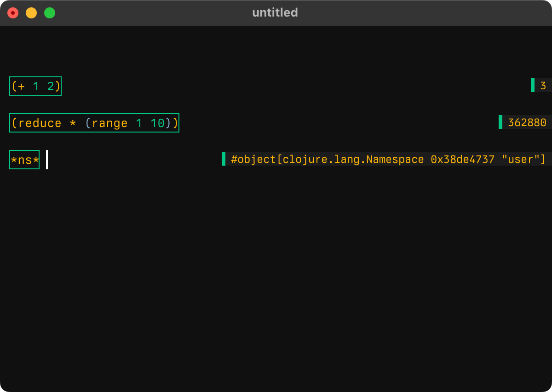Click the number 10 in the range call
The image size is (552, 392).
[x=157, y=123]
